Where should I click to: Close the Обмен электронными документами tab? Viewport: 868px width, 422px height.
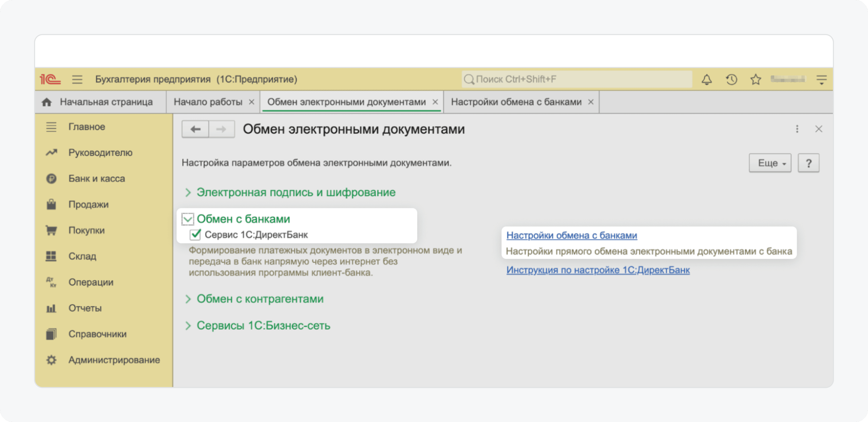coord(435,102)
